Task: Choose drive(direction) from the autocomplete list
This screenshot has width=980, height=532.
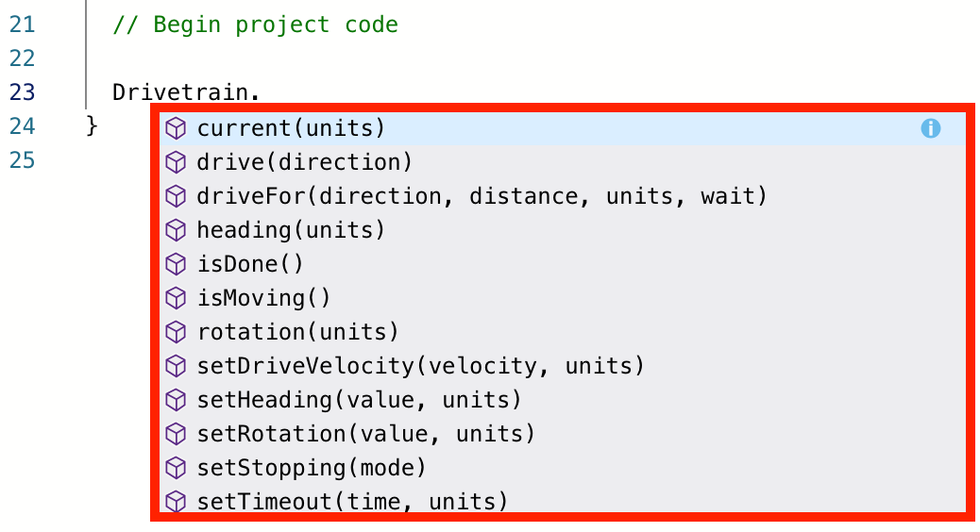Action: tap(305, 162)
